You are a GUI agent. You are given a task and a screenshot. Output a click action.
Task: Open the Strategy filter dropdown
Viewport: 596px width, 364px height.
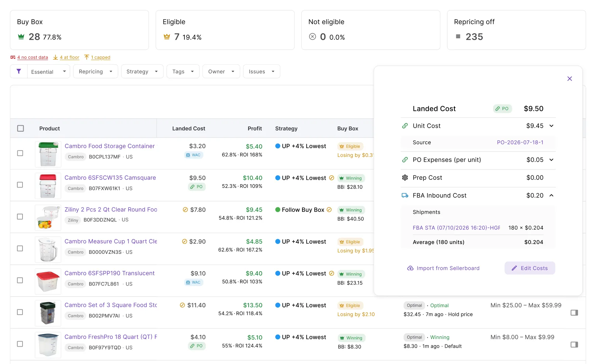(x=142, y=71)
